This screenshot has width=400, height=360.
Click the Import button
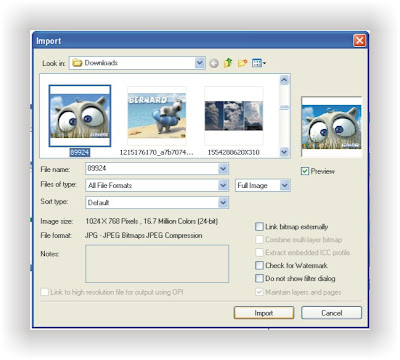(x=264, y=313)
